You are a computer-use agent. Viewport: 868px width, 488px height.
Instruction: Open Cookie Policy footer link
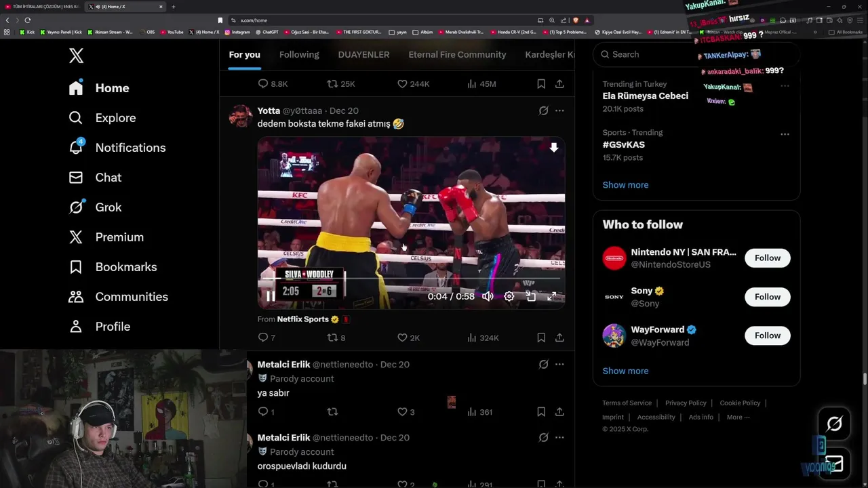(x=740, y=403)
